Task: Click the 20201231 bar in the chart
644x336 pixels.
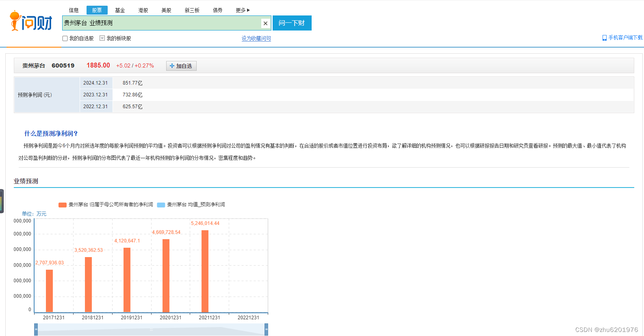Action: tap(166, 276)
